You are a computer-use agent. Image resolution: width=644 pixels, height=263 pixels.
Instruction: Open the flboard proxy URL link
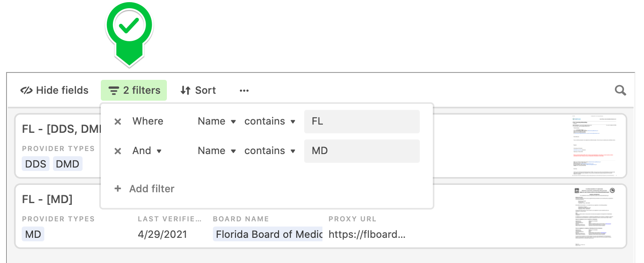click(367, 234)
